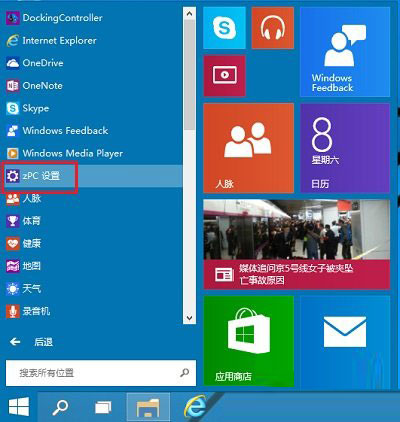This screenshot has height=422, width=400.
Task: Open 体育 trophy icon
Action: point(13,221)
